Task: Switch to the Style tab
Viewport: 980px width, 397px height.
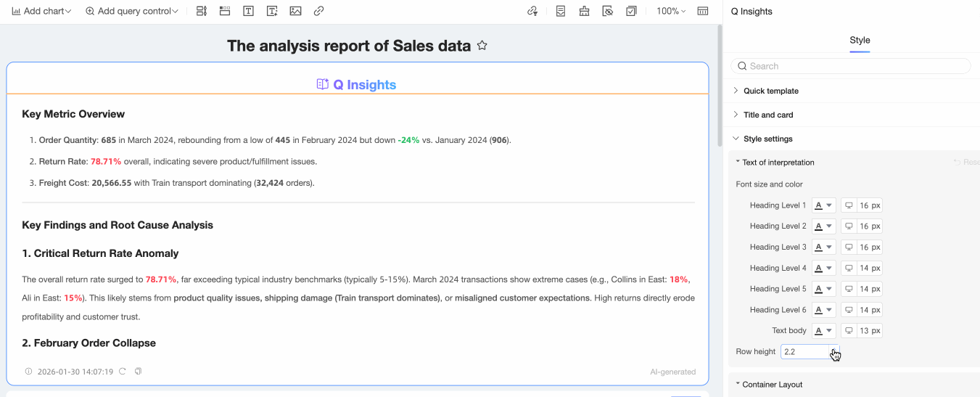Action: click(860, 40)
